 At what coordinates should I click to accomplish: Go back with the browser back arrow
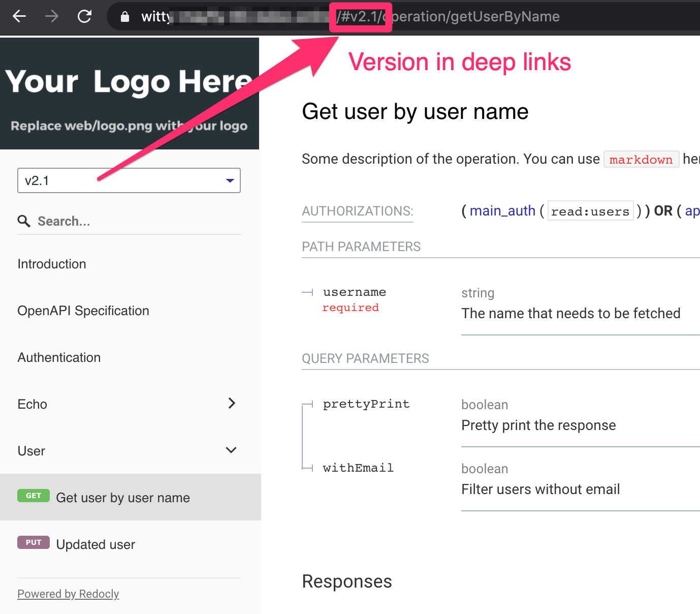point(19,16)
